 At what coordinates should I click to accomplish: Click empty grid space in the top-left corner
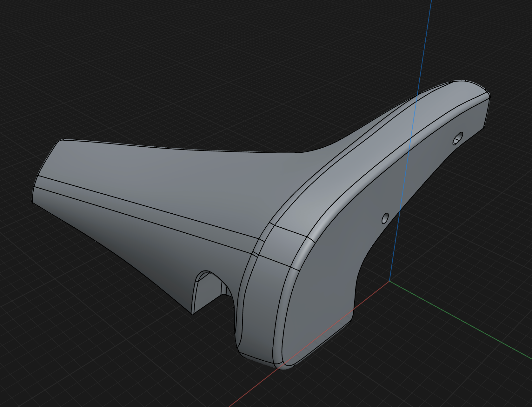(x=25, y=25)
